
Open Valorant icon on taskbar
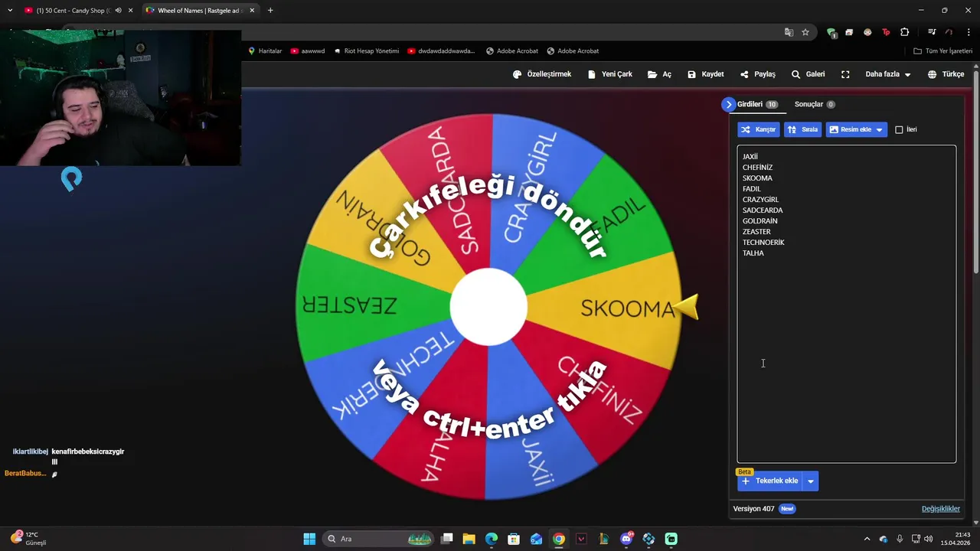tap(581, 539)
